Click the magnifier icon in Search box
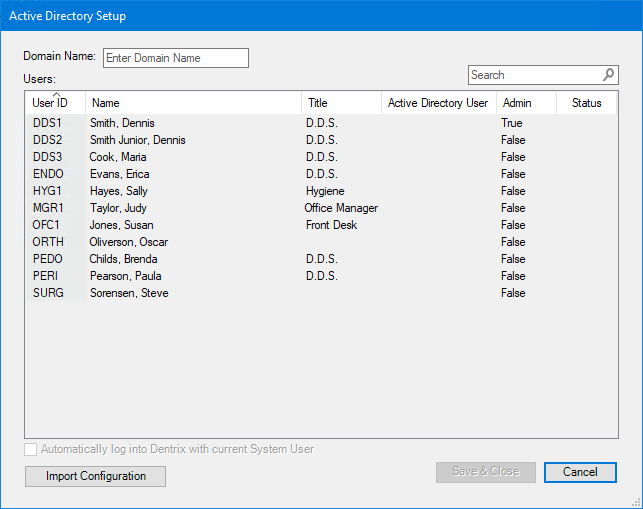 (x=608, y=75)
